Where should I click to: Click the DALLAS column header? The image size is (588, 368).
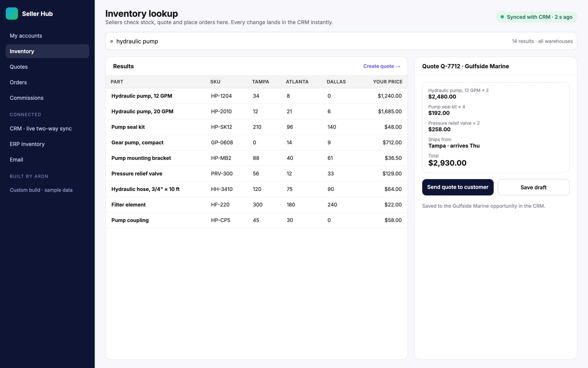(336, 82)
